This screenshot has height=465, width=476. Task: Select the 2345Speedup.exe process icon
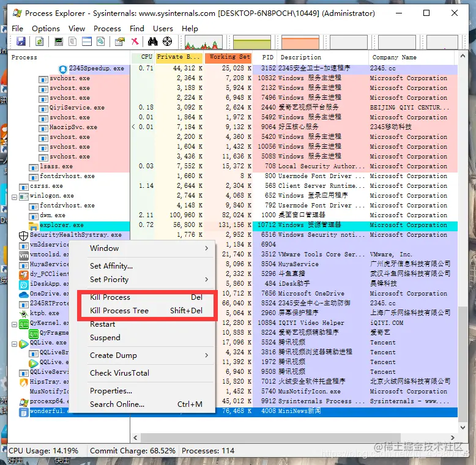[x=63, y=69]
